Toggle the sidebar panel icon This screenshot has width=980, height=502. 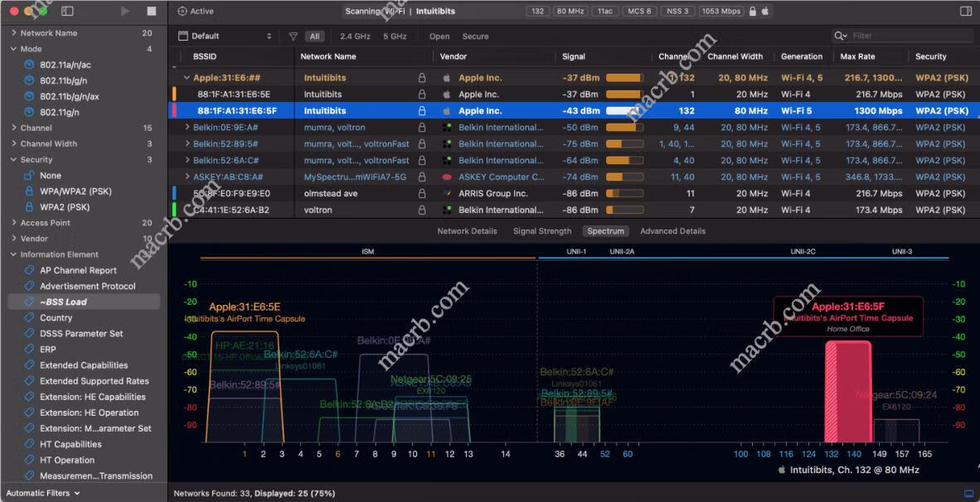tap(67, 12)
